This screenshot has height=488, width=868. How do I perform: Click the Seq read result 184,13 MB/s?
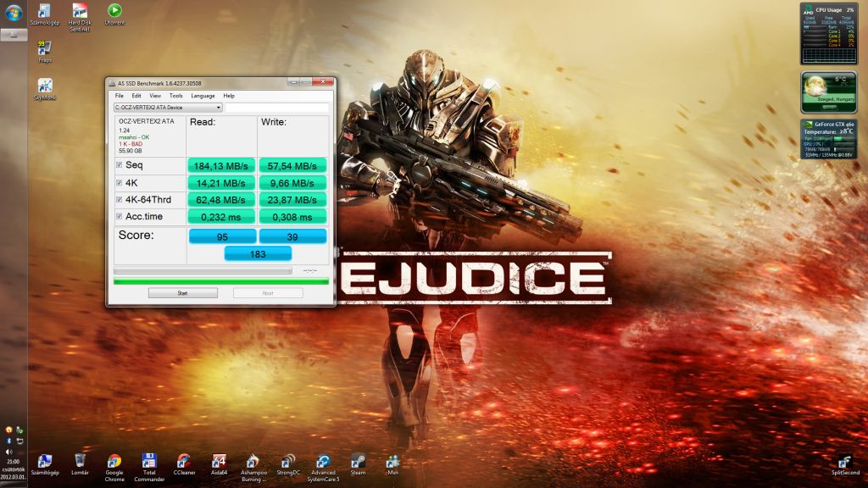point(221,165)
